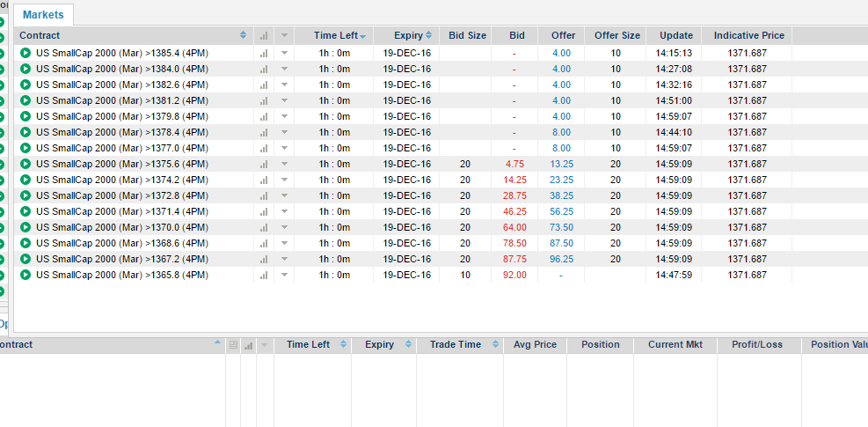Select the Markets tab

click(x=43, y=15)
